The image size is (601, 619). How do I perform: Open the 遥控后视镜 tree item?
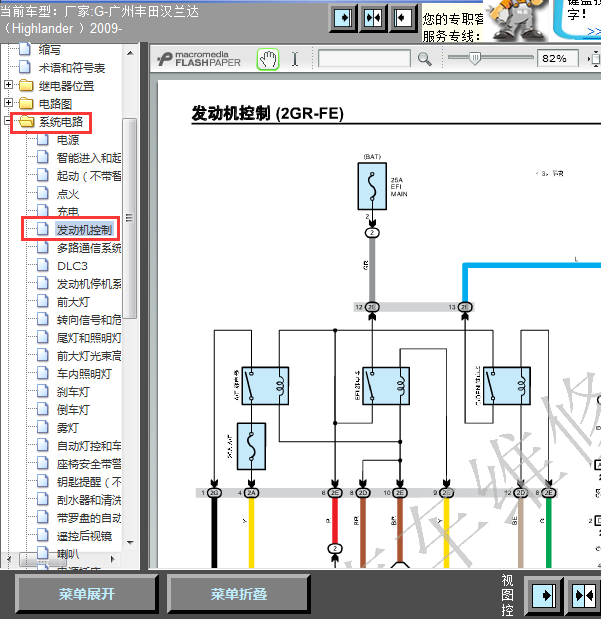pyautogui.click(x=85, y=536)
